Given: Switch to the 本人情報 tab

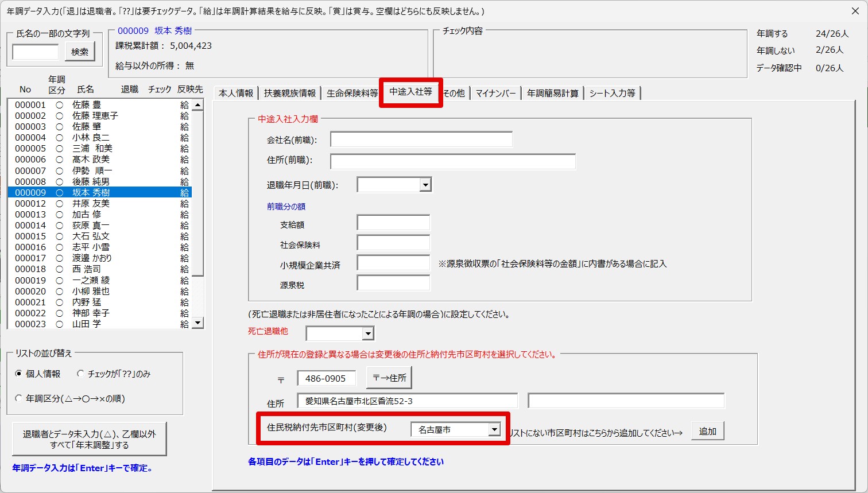Looking at the screenshot, I should click(236, 93).
